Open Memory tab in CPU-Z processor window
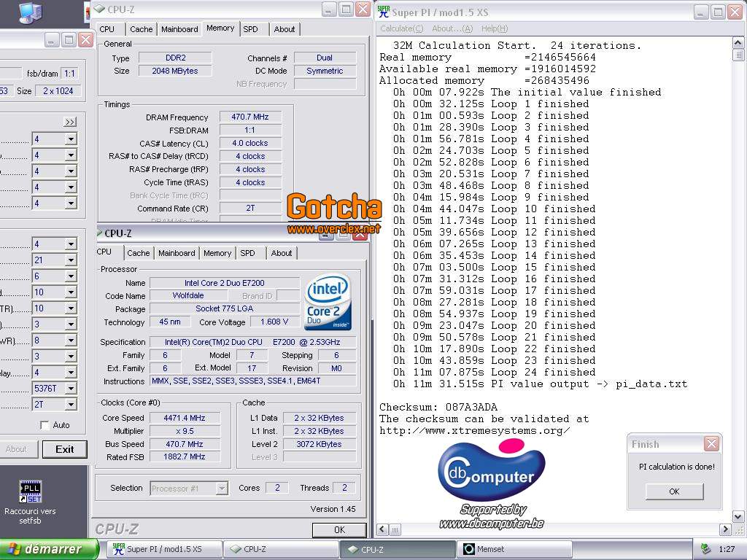The height and width of the screenshot is (560, 747). click(217, 253)
